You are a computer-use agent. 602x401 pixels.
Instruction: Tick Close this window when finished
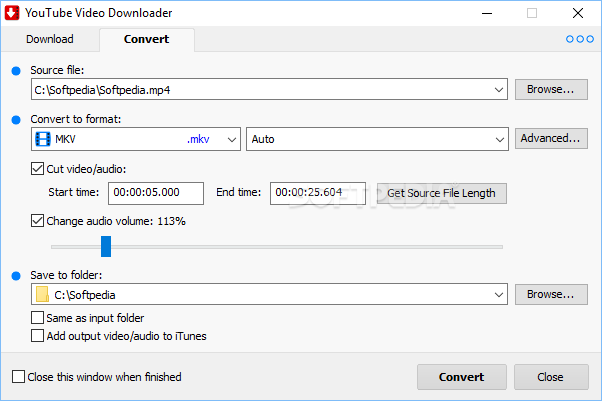(x=18, y=377)
